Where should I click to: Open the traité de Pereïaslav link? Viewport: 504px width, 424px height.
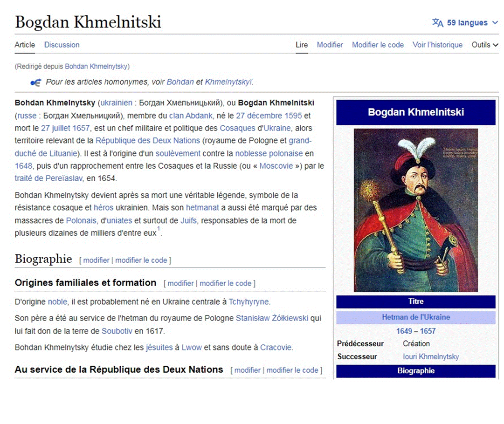[x=48, y=178]
